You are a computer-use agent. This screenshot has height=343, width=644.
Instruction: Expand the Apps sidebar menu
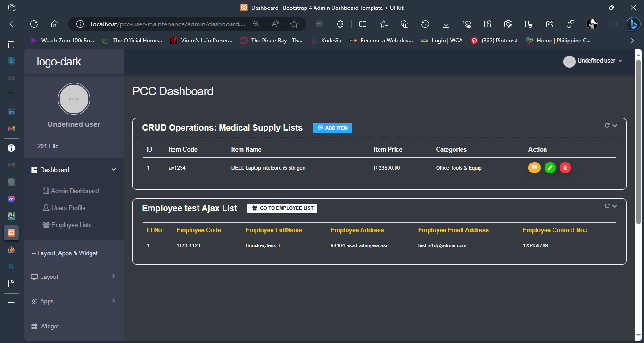point(74,301)
